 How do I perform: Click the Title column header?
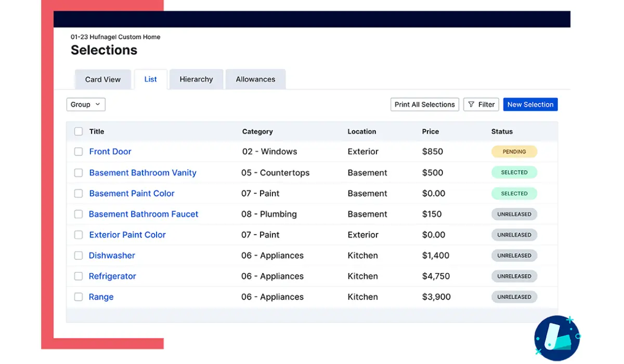click(97, 132)
